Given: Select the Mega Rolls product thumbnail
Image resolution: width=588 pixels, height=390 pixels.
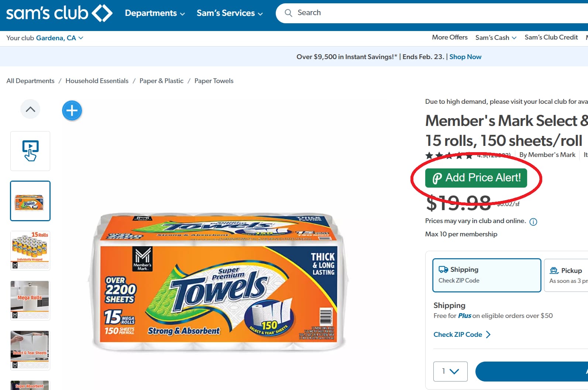Looking at the screenshot, I should point(30,300).
